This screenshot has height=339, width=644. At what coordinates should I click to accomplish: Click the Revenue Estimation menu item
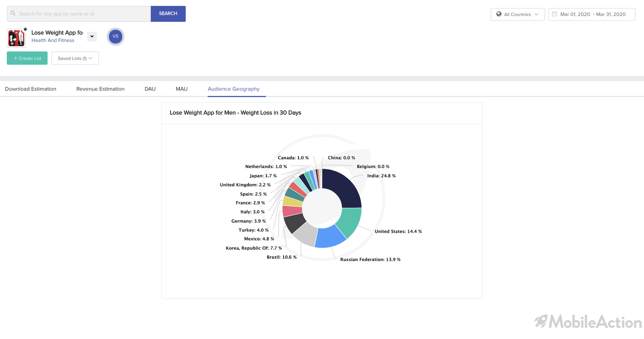tap(100, 89)
